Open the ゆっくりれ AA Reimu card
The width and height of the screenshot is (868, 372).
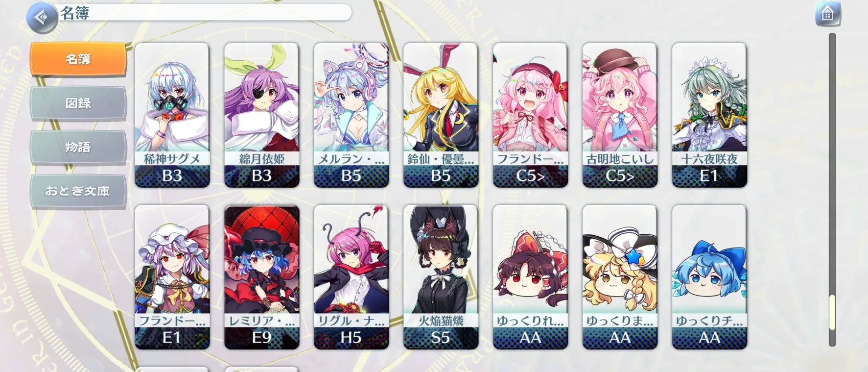(x=530, y=277)
